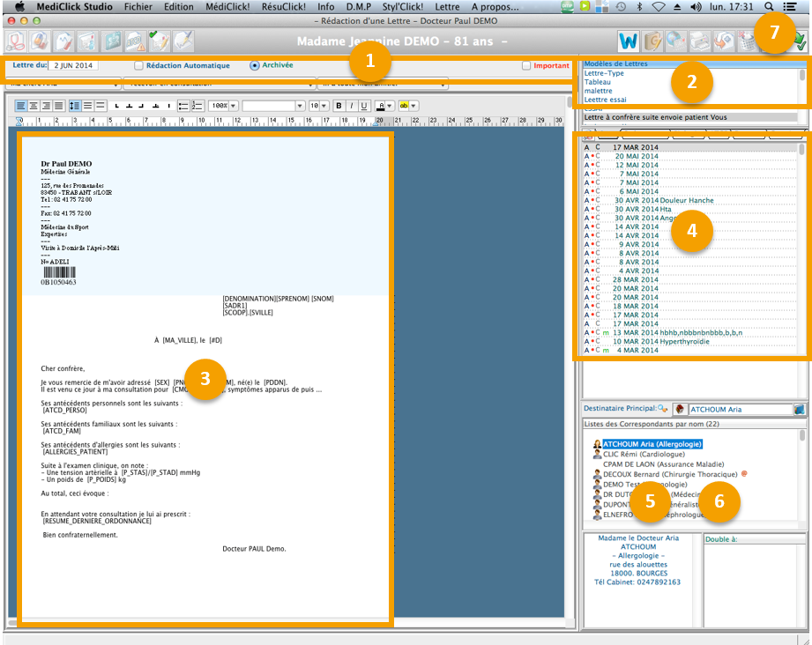
Task: Click the printer icon in toolbar
Action: 700,41
